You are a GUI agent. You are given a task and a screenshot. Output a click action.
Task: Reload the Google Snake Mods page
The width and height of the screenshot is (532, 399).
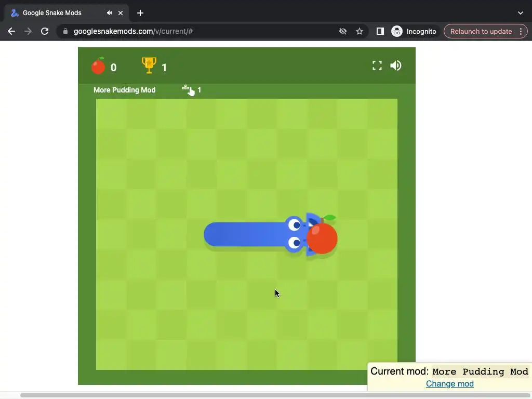45,31
